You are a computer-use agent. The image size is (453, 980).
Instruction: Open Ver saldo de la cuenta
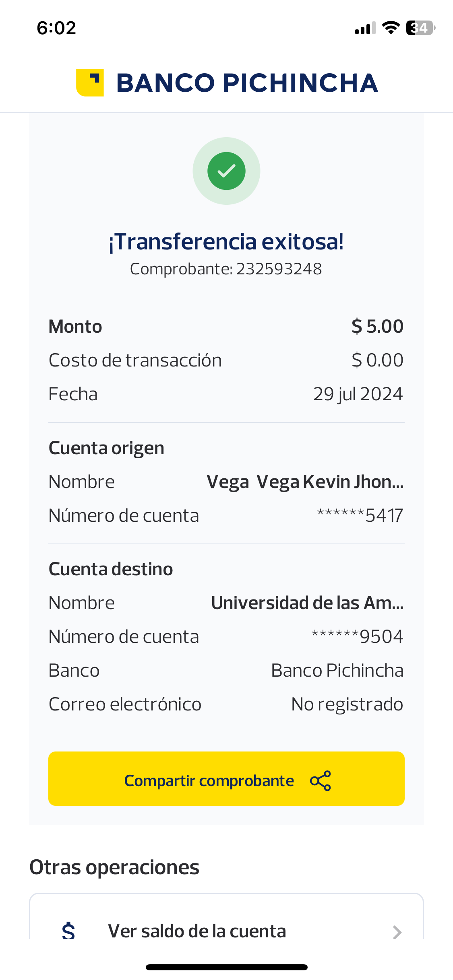[197, 931]
